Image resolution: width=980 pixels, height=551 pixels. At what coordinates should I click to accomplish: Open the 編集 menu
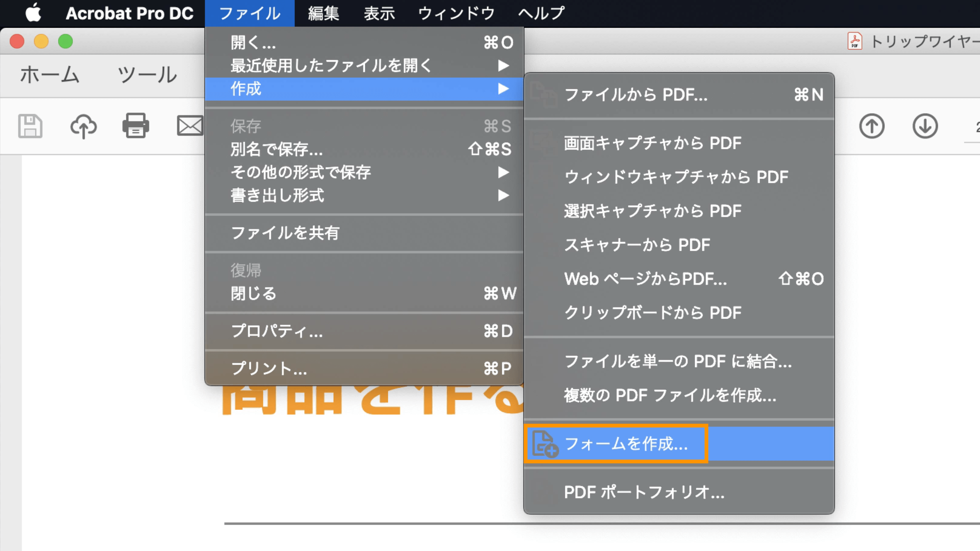click(323, 13)
